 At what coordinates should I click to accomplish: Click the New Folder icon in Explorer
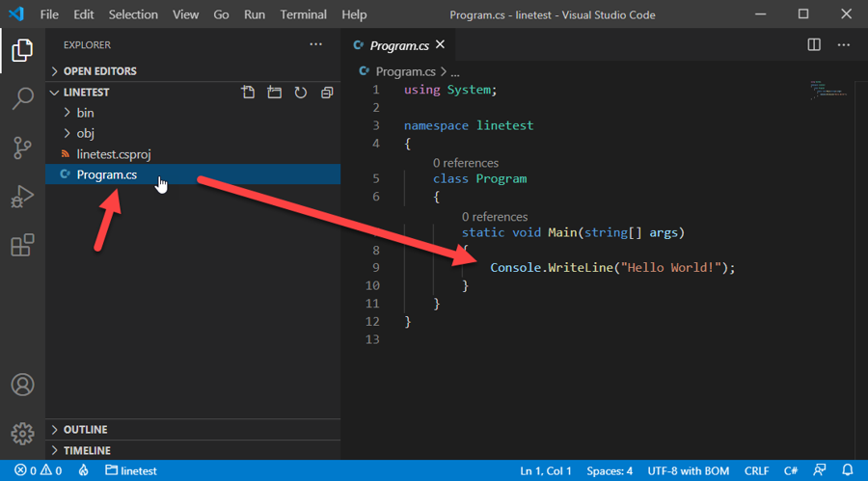pos(275,93)
